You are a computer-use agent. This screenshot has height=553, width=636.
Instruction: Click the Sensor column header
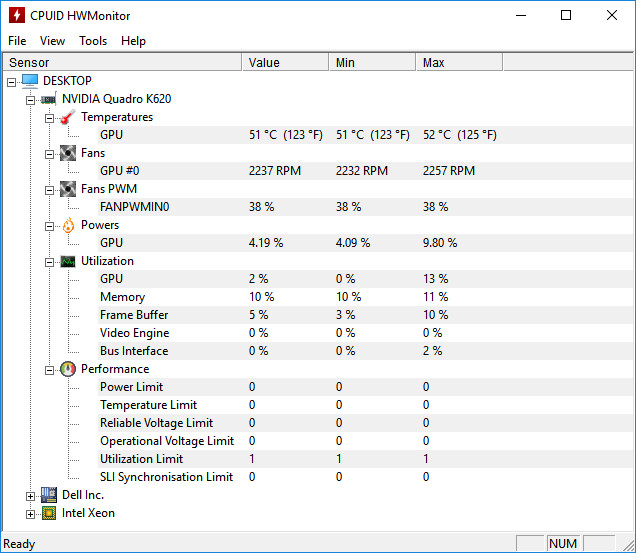pos(122,62)
